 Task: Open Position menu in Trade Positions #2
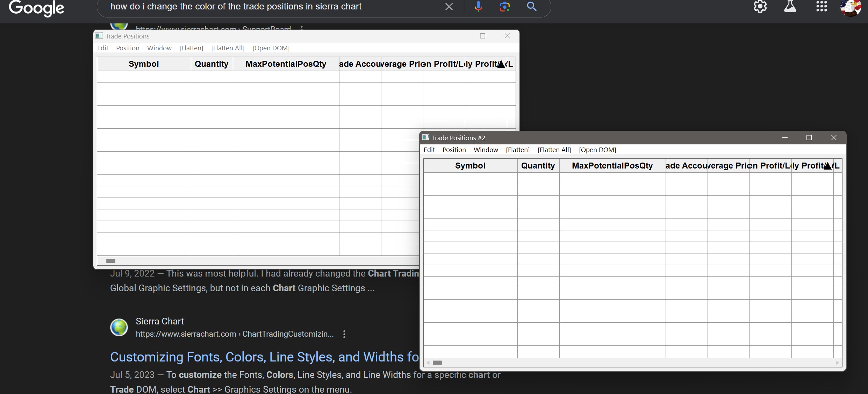point(454,150)
